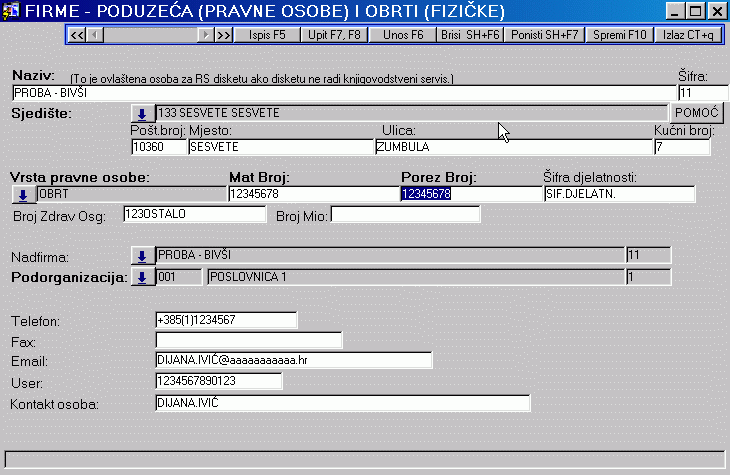Minimize the FIRME window
The width and height of the screenshot is (730, 475).
tap(675, 11)
